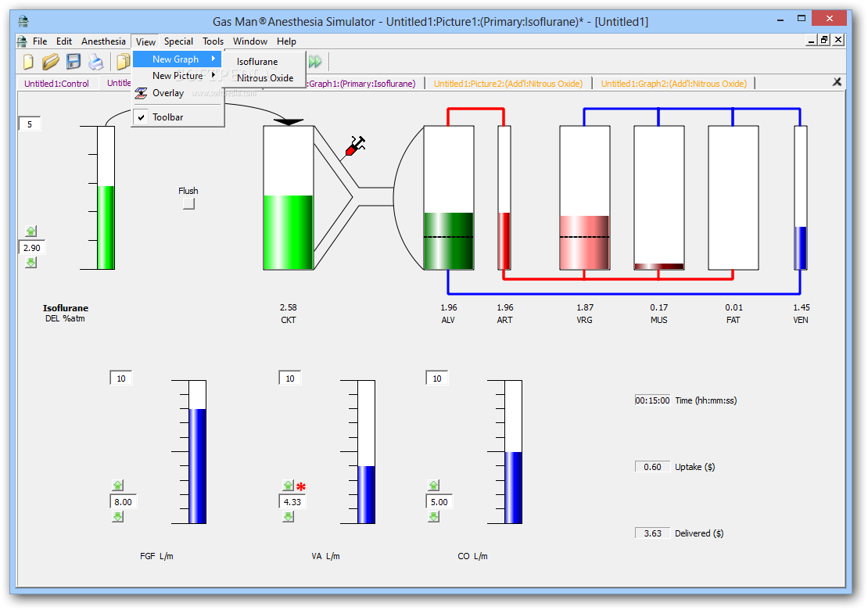Switch to Graph1 Primary Isoflurane tab

point(361,84)
